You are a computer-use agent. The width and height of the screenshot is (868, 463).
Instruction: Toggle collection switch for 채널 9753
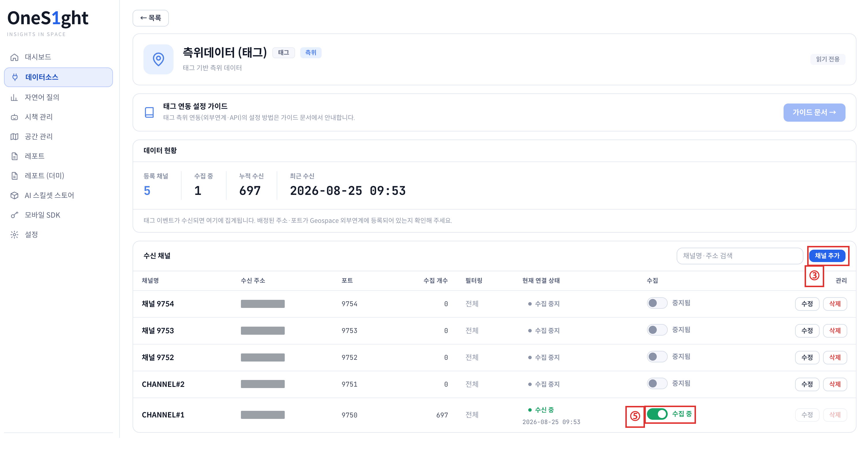(657, 330)
